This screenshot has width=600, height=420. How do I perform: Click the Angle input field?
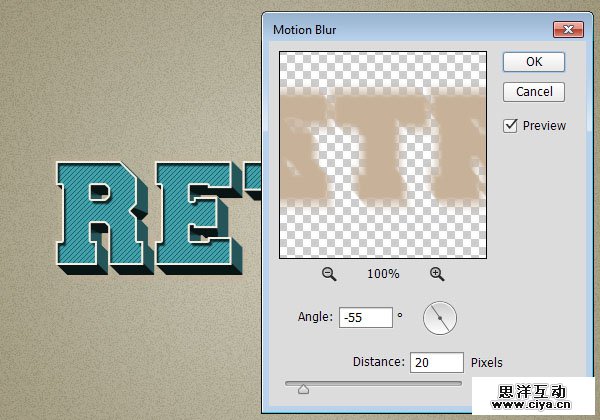[366, 317]
